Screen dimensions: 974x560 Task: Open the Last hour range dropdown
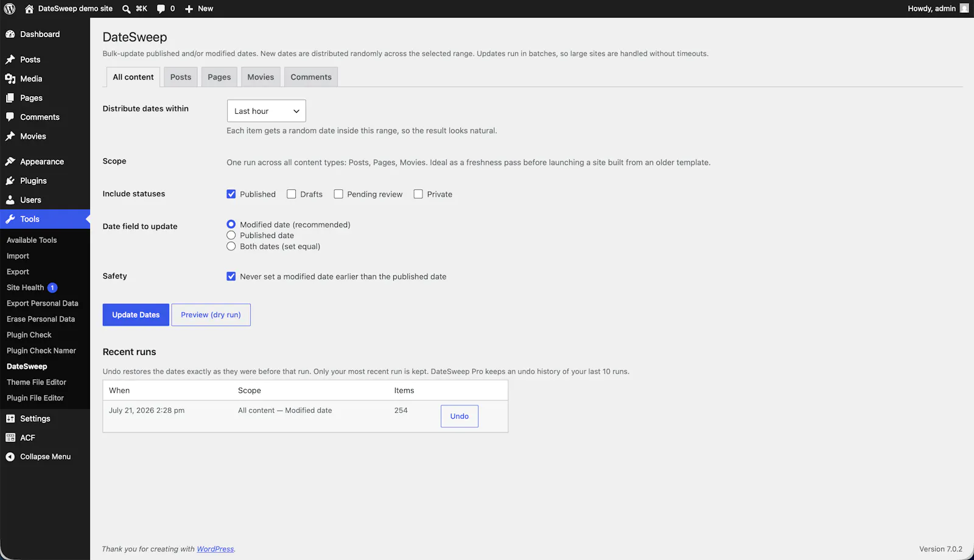point(267,111)
